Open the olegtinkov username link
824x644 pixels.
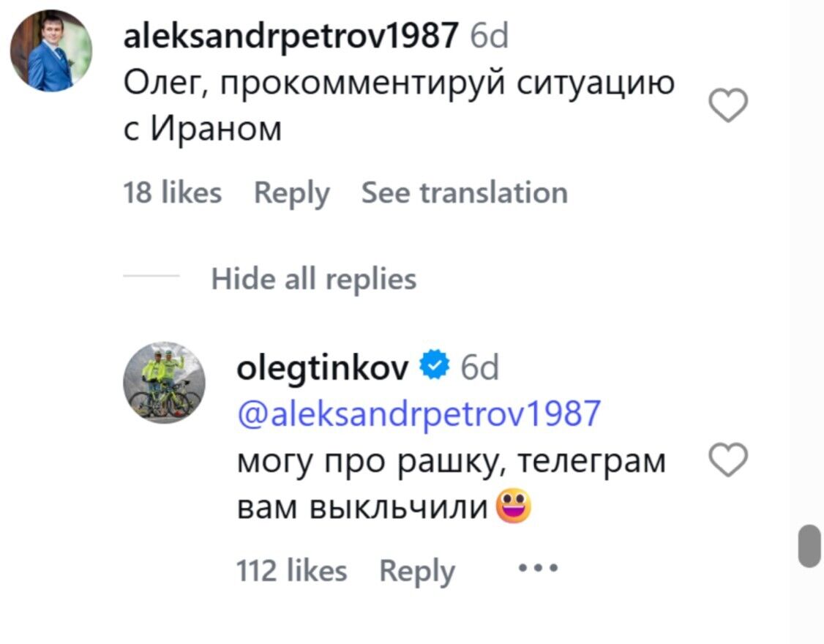point(323,367)
